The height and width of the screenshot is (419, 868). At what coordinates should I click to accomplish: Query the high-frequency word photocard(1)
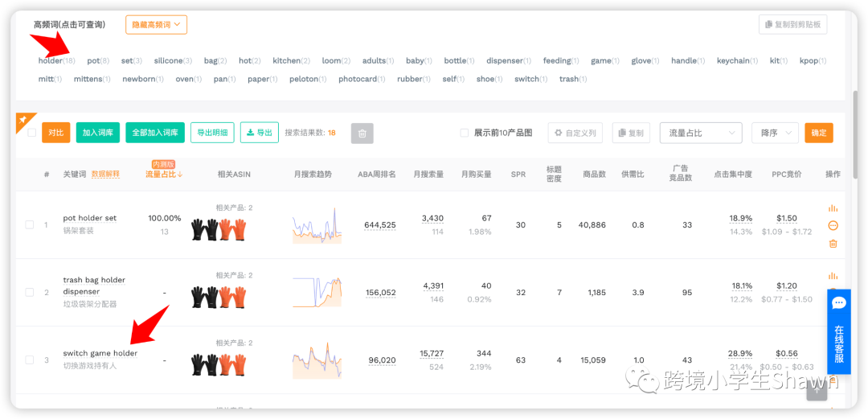click(x=362, y=80)
